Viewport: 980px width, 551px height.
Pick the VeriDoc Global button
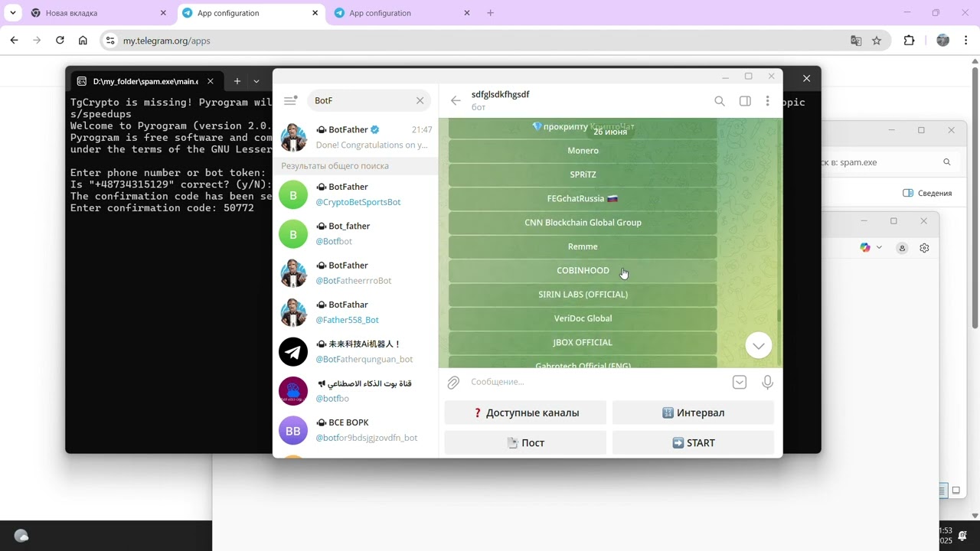click(x=583, y=318)
